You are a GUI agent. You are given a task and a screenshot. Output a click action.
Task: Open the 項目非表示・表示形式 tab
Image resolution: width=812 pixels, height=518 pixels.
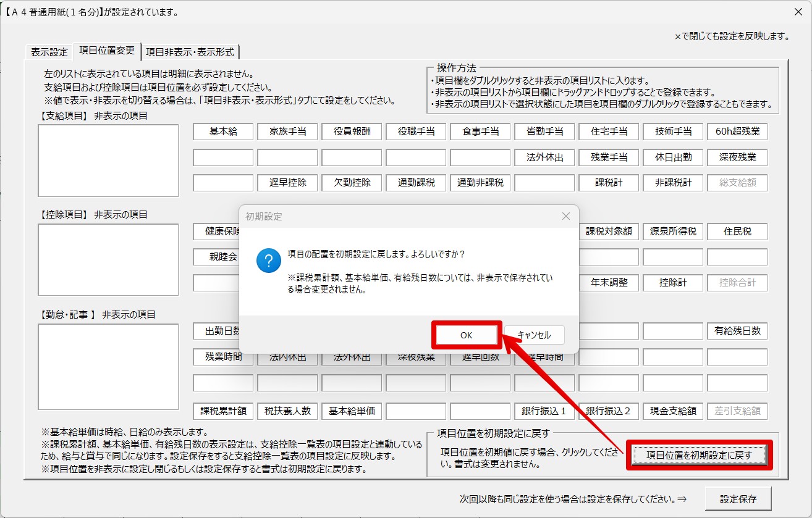[190, 52]
